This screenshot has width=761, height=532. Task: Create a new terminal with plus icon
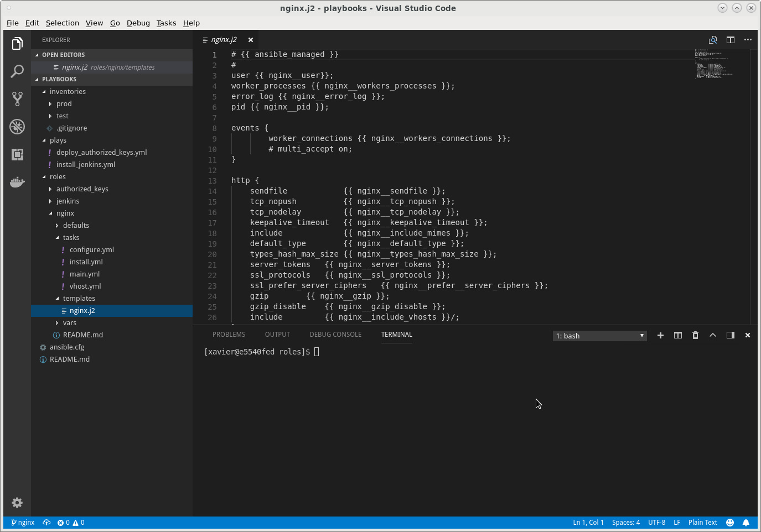tap(660, 335)
